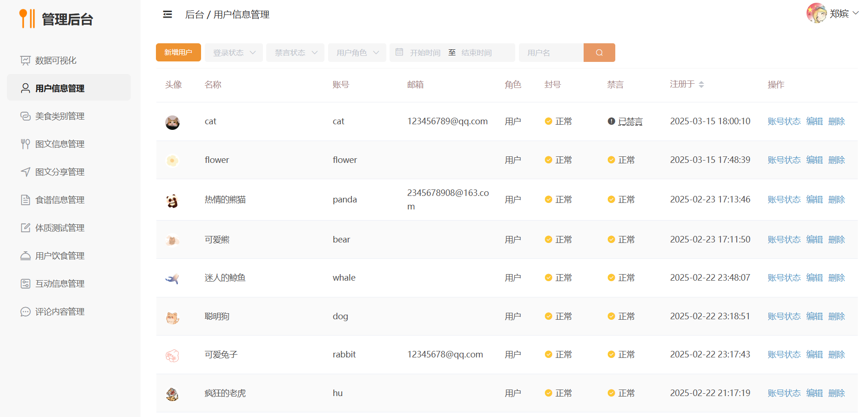Click the 数据可视化 chart icon

click(x=26, y=61)
